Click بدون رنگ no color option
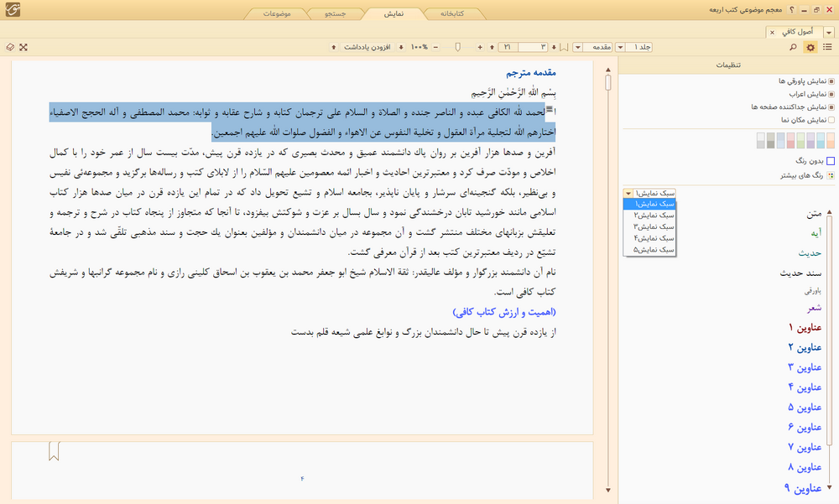Screen dimensions: 839x504 click(815, 160)
